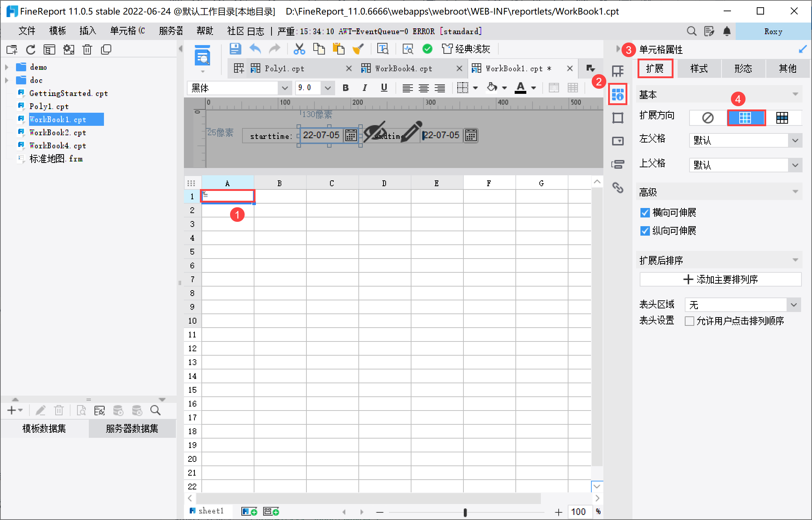Click the Cut scissors icon
812x520 pixels.
pyautogui.click(x=299, y=49)
